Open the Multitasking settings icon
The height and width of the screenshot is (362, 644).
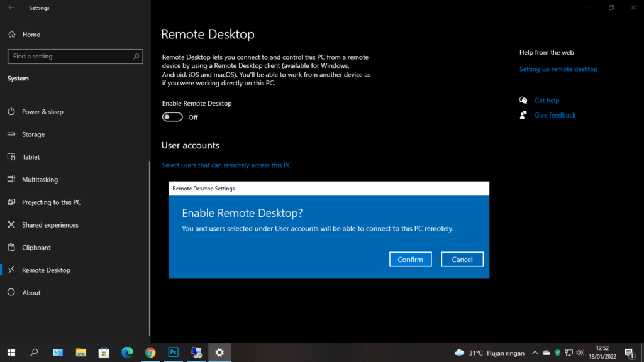(x=11, y=180)
